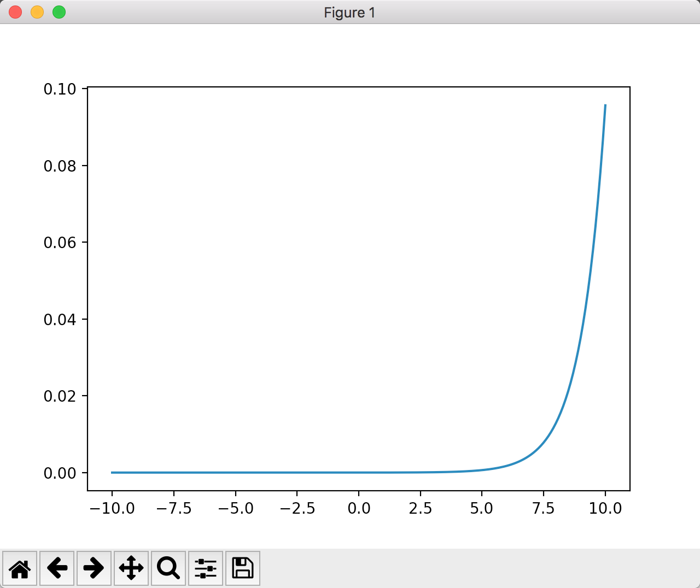Minimize the window with the yellow button
The width and height of the screenshot is (700, 588).
[37, 11]
